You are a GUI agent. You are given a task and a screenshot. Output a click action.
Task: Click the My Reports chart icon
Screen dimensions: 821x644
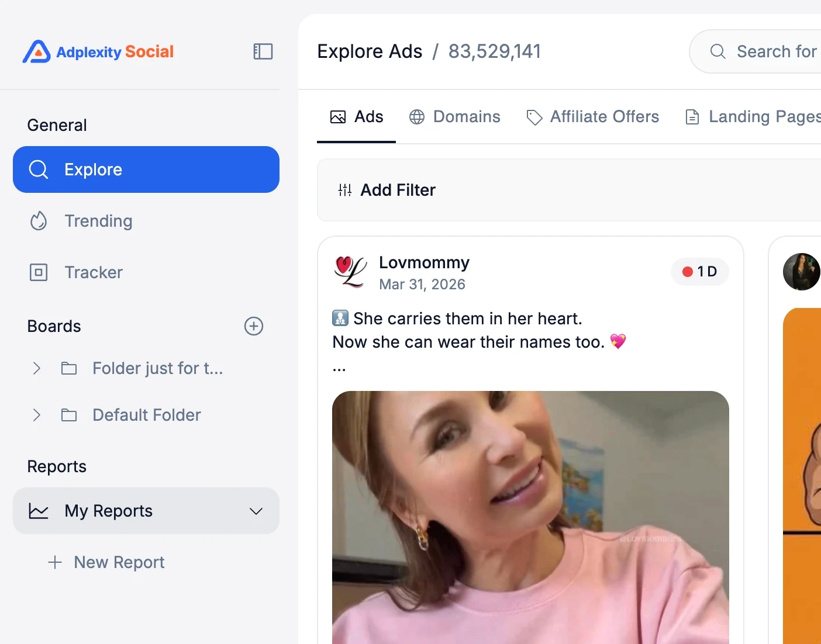click(39, 511)
